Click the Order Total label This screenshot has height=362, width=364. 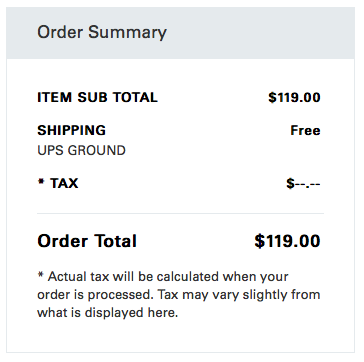(x=87, y=241)
